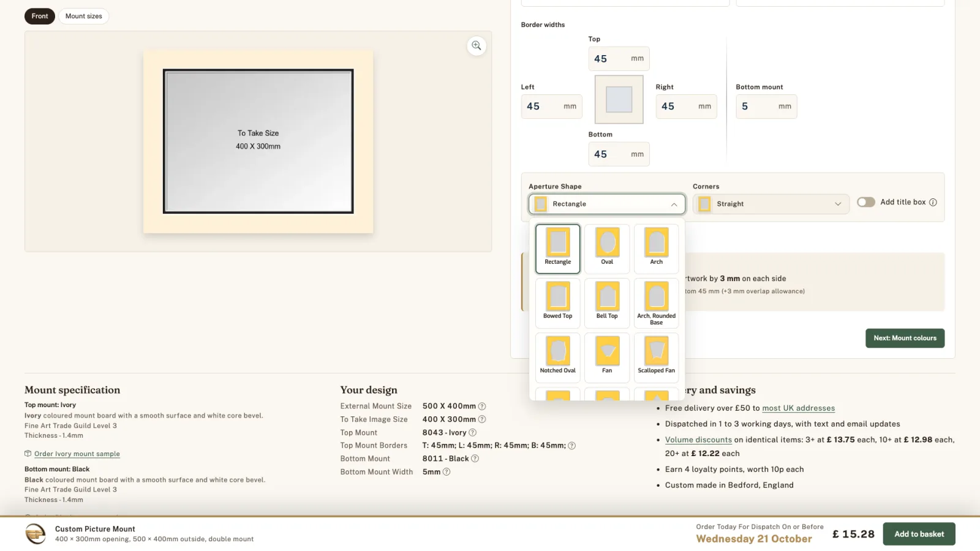Click the mount preview image
The image size is (980, 551).
click(258, 141)
